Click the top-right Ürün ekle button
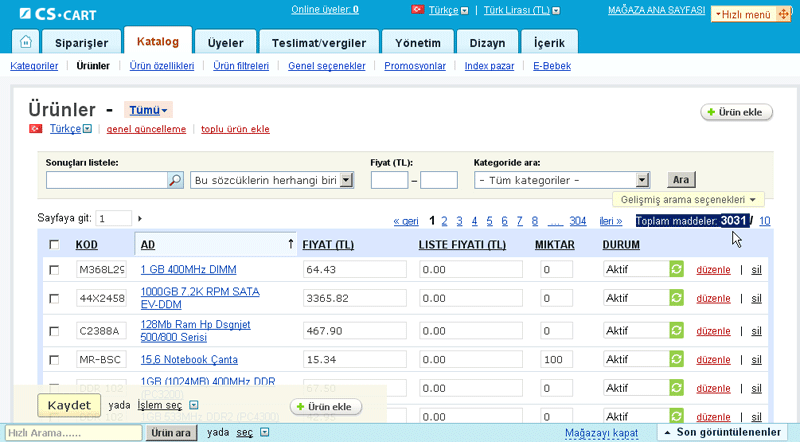The height and width of the screenshot is (442, 800). click(736, 112)
